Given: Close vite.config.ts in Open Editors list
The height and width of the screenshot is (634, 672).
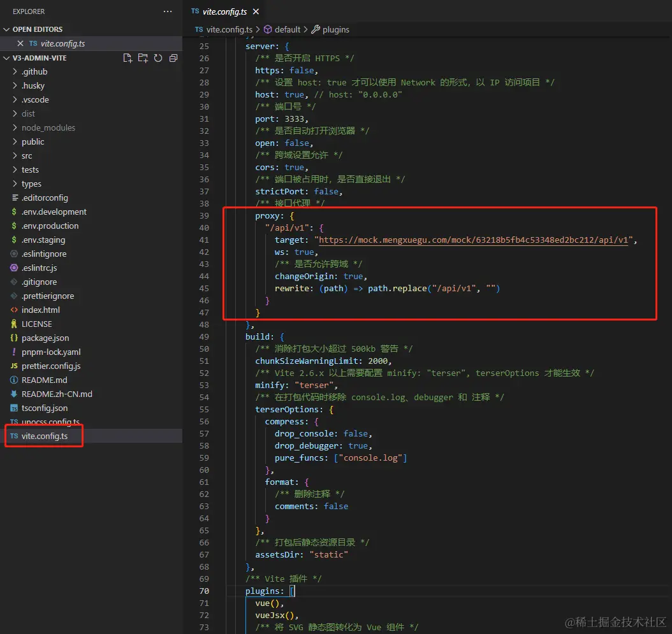Looking at the screenshot, I should pos(20,43).
